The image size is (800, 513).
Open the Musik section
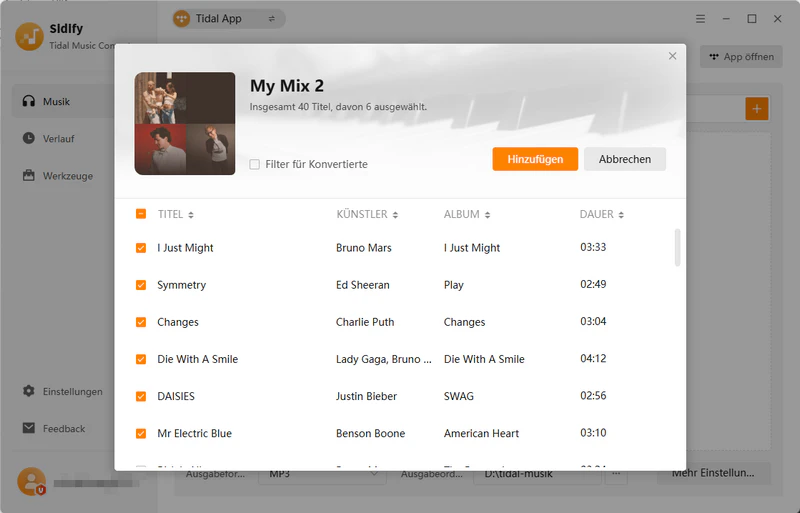coord(63,101)
